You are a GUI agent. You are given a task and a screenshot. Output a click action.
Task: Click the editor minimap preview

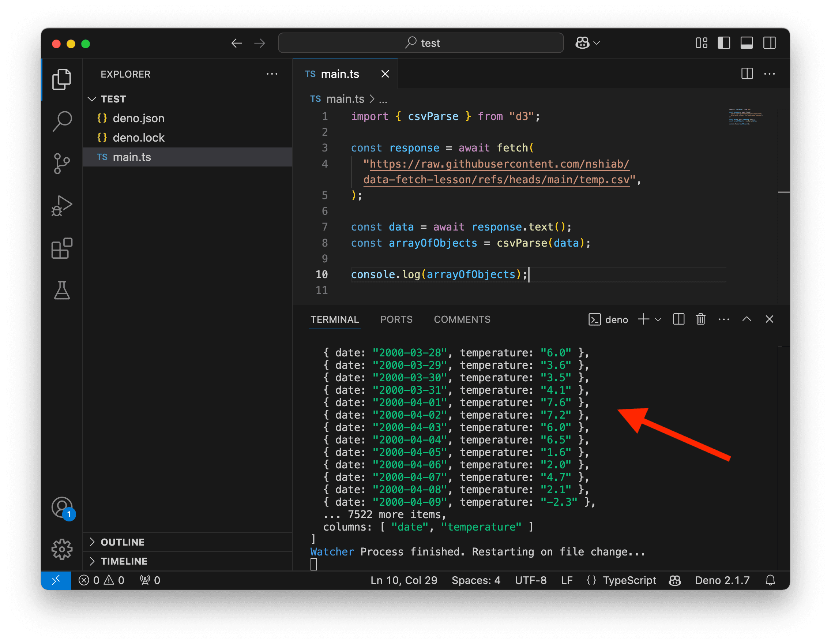point(746,116)
